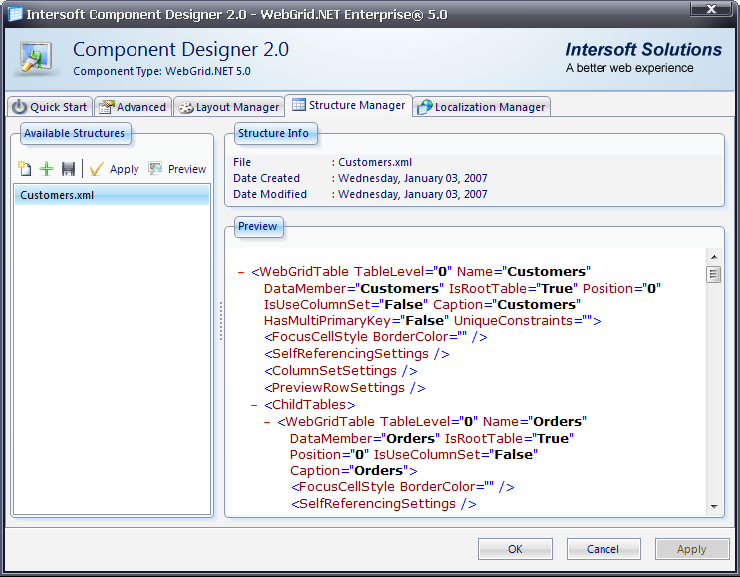Click the new structure file icon

tap(25, 168)
